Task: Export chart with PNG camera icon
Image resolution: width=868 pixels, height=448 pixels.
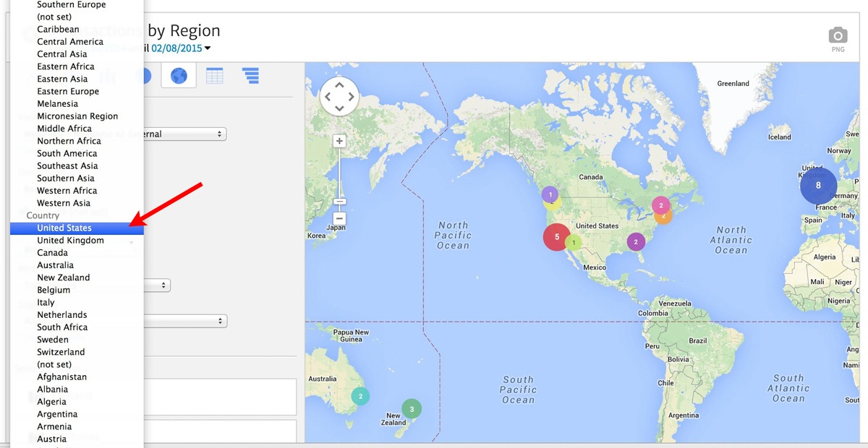Action: (x=838, y=37)
